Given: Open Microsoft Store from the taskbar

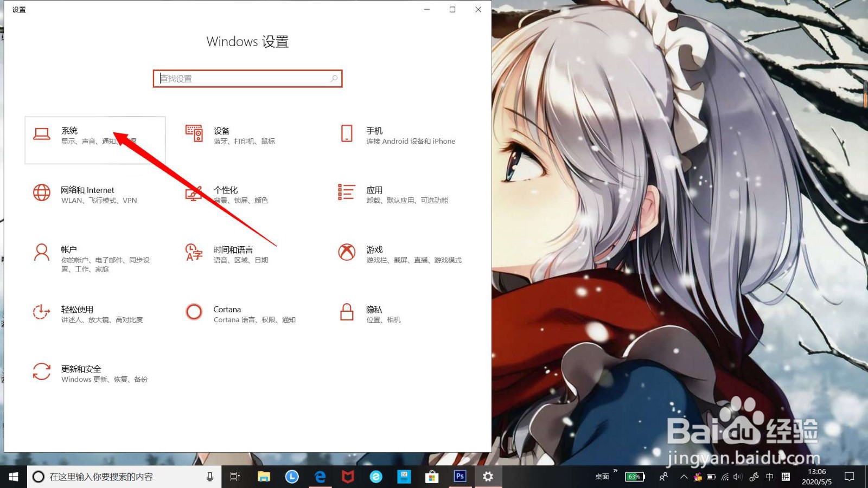Looking at the screenshot, I should point(432,477).
